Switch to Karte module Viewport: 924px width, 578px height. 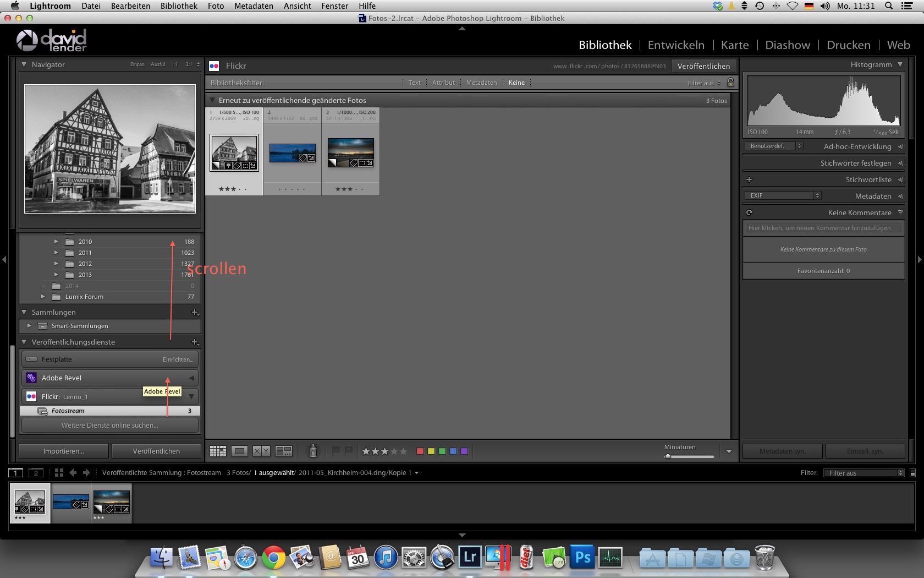735,45
